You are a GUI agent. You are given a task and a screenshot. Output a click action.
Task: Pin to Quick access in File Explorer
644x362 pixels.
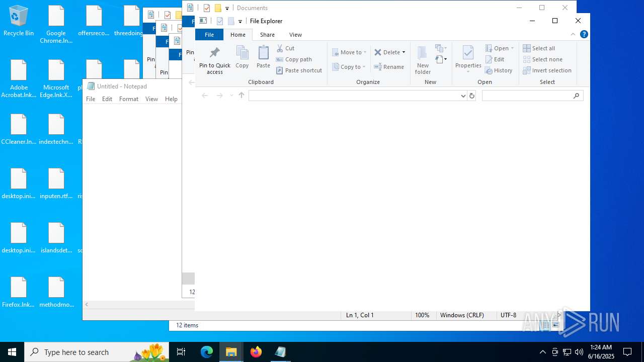[215, 60]
